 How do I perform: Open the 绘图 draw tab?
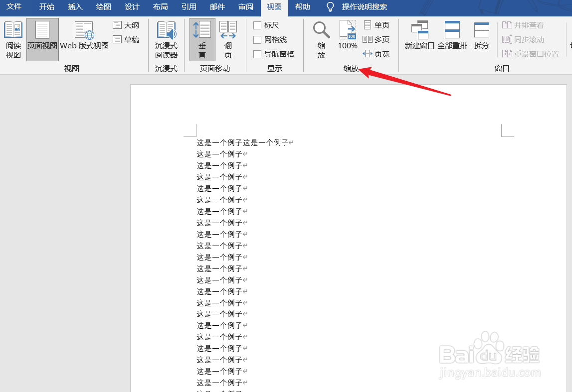point(104,6)
